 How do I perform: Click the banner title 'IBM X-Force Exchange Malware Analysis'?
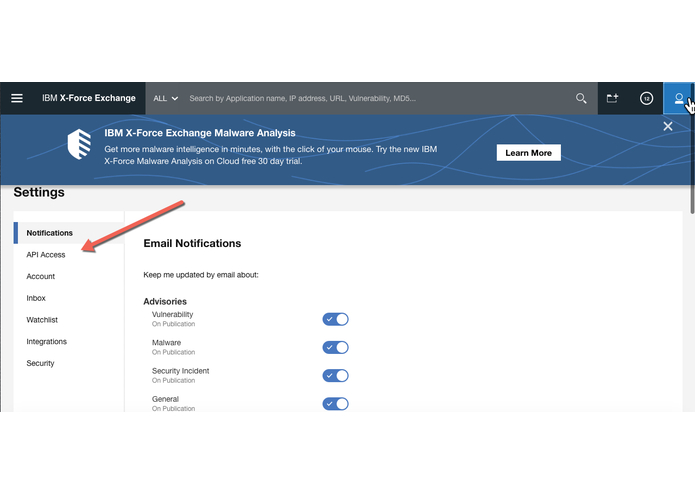[200, 133]
